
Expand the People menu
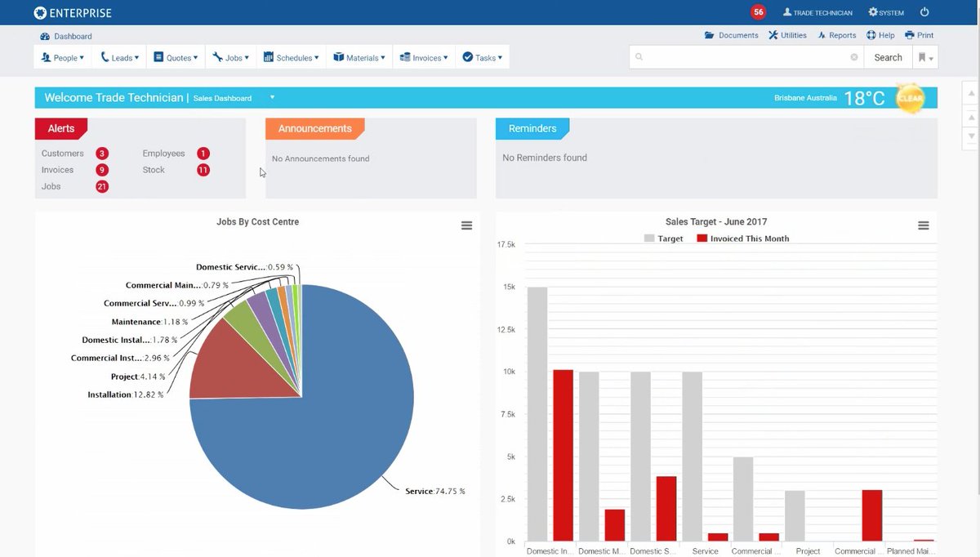pos(63,57)
